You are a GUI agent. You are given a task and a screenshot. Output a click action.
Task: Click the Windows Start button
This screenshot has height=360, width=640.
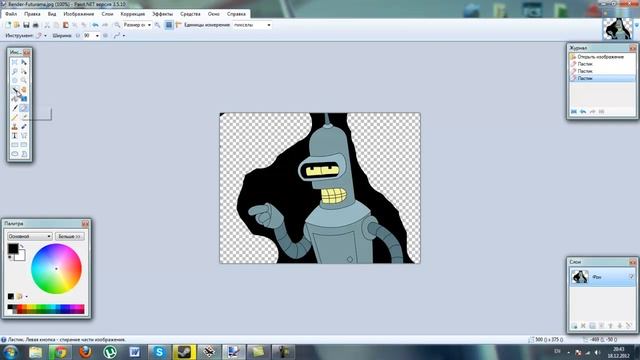[x=10, y=352]
